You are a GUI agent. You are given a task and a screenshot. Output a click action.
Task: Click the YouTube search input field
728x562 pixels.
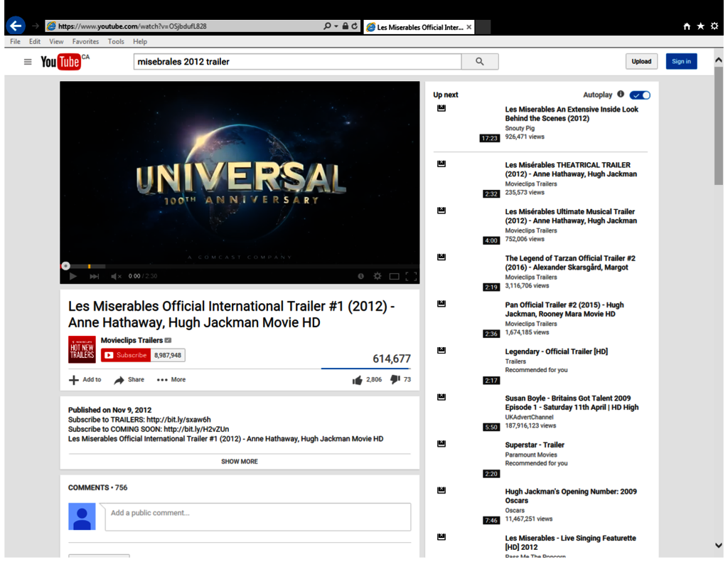[x=298, y=61]
